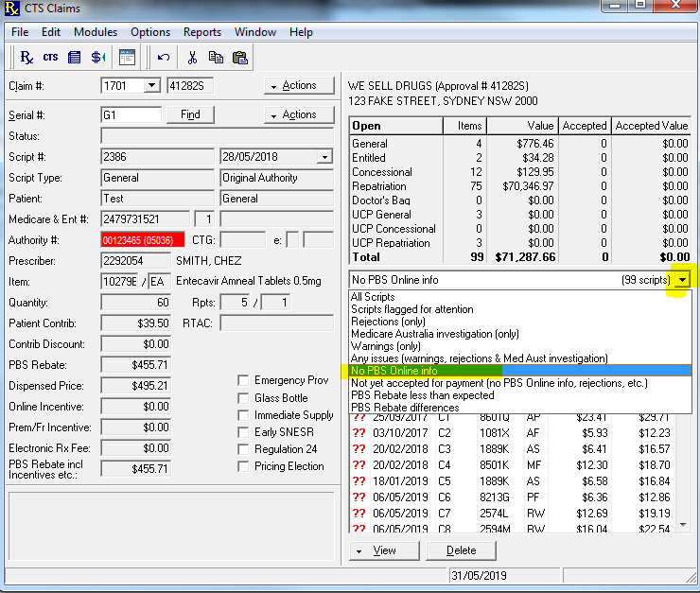Viewport: 700px width, 593px height.
Task: Enable the Emergency Prov checkbox
Action: click(x=244, y=380)
